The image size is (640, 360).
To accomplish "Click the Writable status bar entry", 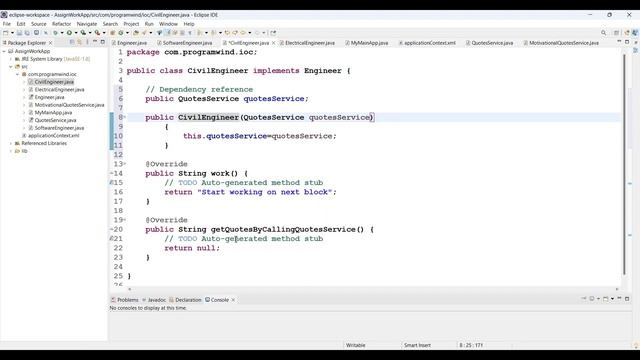I will (x=356, y=345).
